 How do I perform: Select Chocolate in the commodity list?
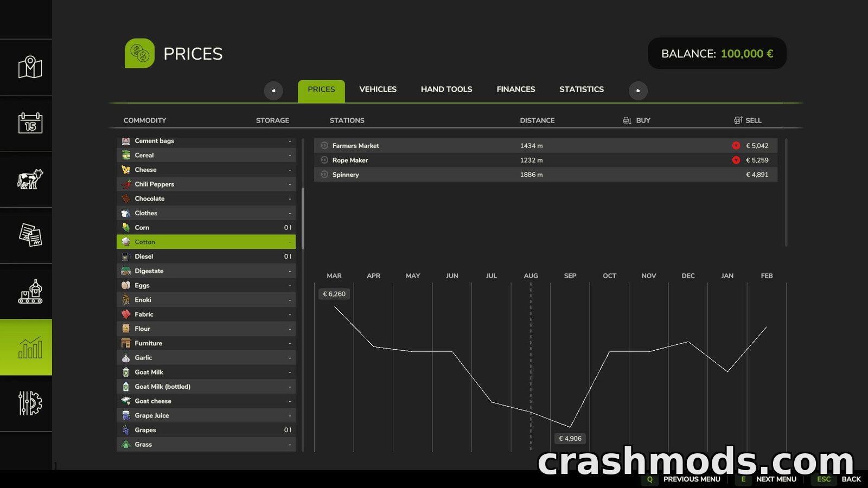[x=206, y=198]
